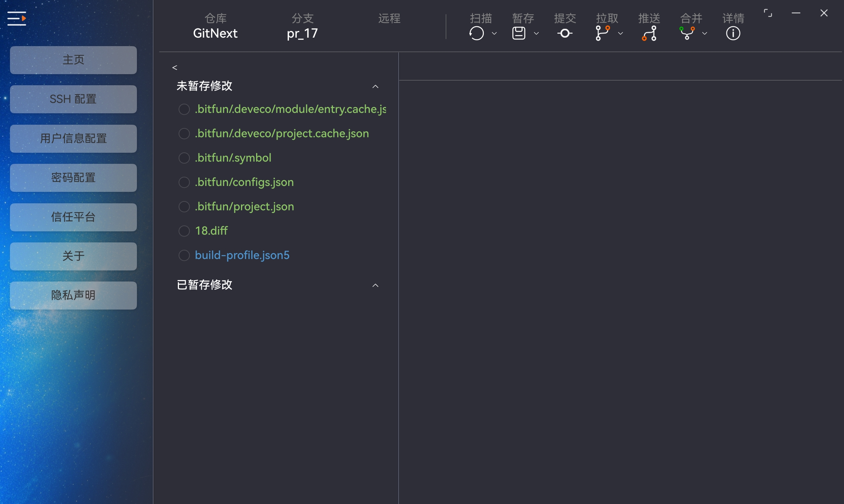The height and width of the screenshot is (504, 844).
Task: Select the checkbox next to 18.diff
Action: (184, 231)
